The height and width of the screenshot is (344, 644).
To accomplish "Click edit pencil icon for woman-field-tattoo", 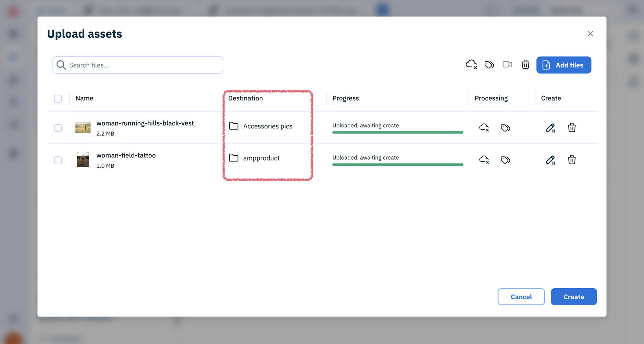I will click(550, 160).
